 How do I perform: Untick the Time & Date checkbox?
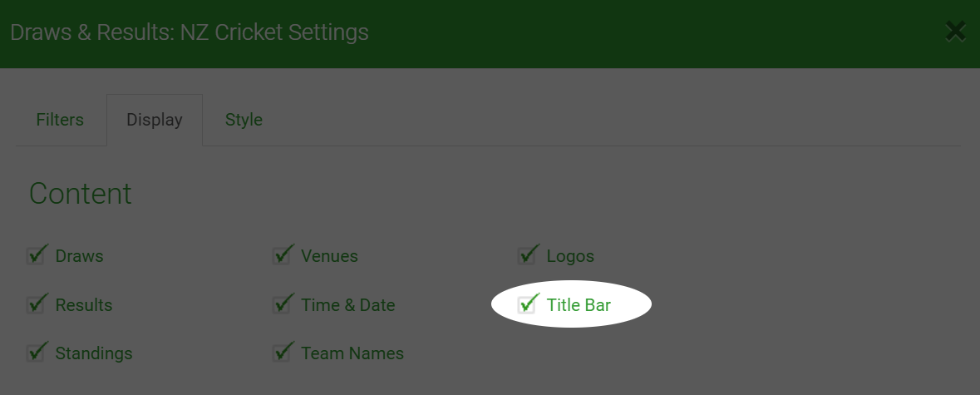point(281,304)
